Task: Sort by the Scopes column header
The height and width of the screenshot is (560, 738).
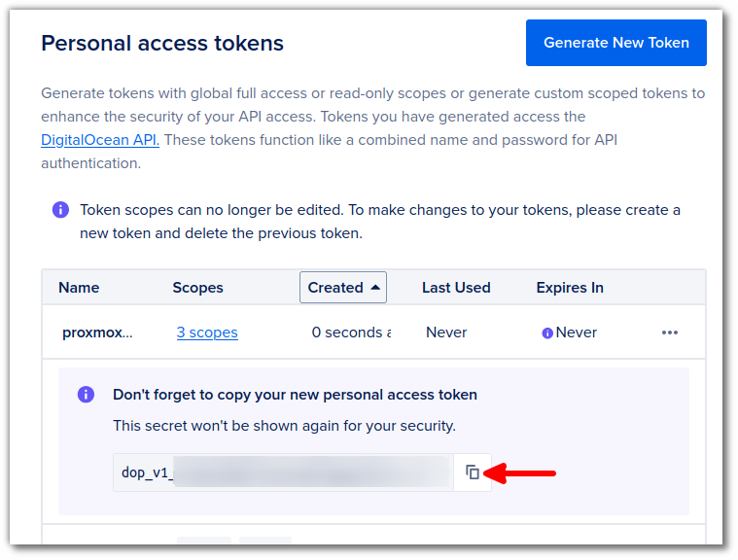Action: [197, 288]
